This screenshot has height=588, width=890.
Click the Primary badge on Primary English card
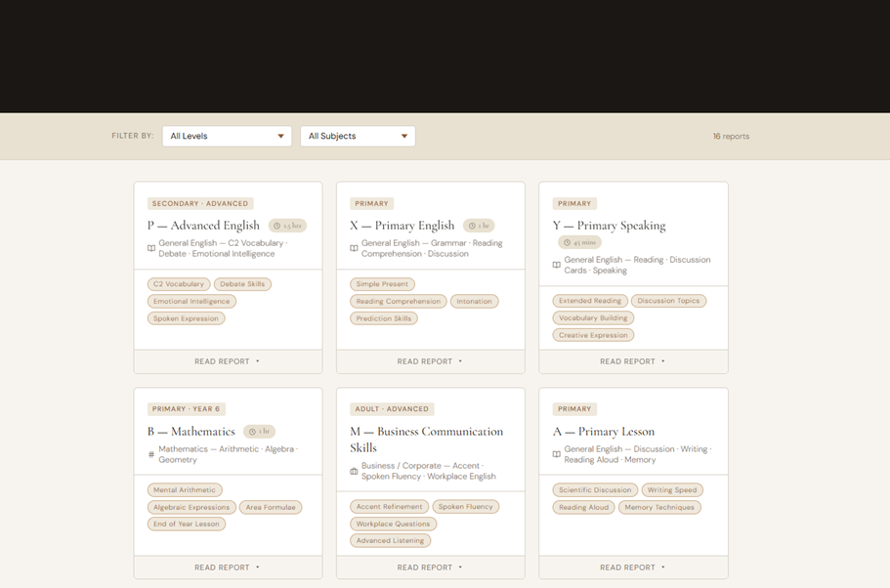coord(372,204)
